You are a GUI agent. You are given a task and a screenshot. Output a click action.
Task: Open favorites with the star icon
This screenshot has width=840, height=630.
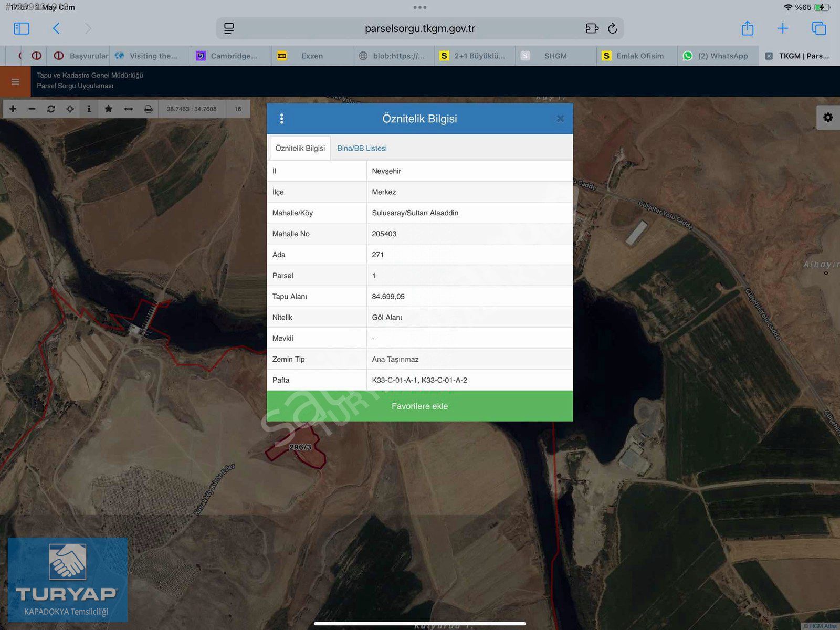(108, 109)
